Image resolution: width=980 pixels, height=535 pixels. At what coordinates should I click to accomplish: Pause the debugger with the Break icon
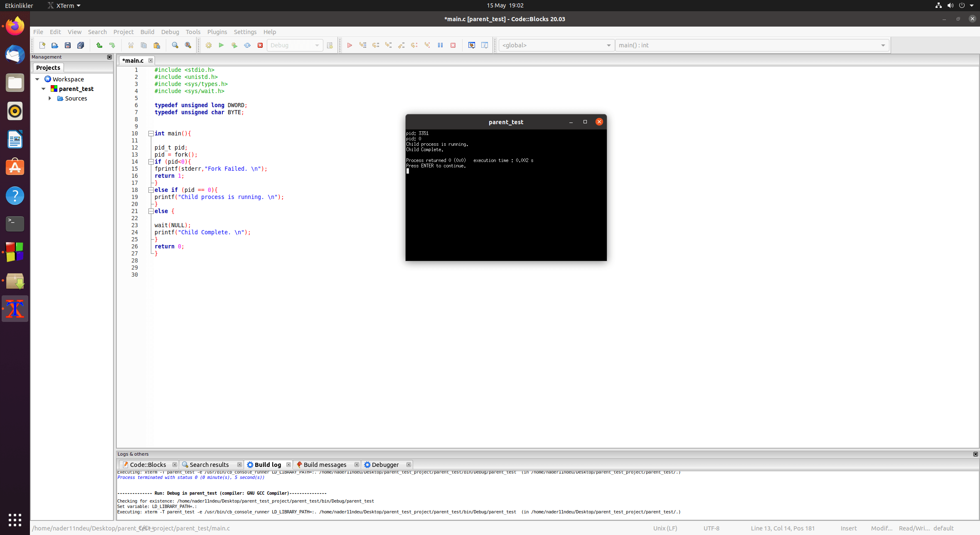click(440, 45)
